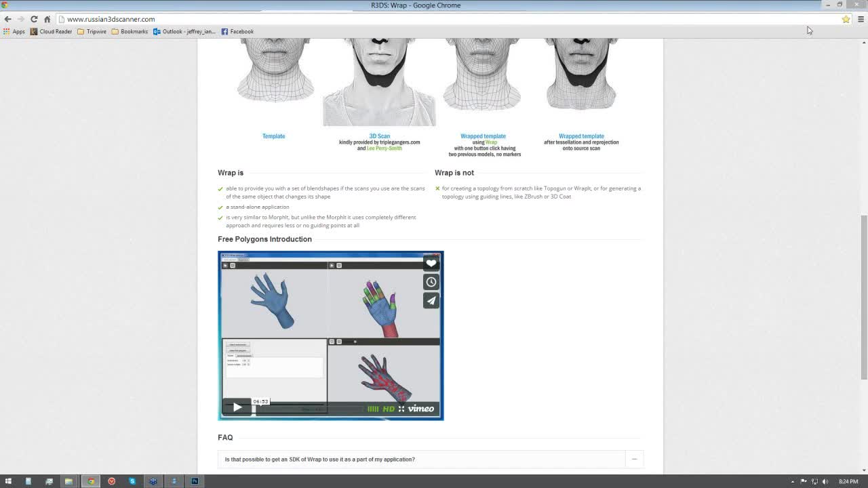Open the Outlook bookmark

(x=184, y=31)
